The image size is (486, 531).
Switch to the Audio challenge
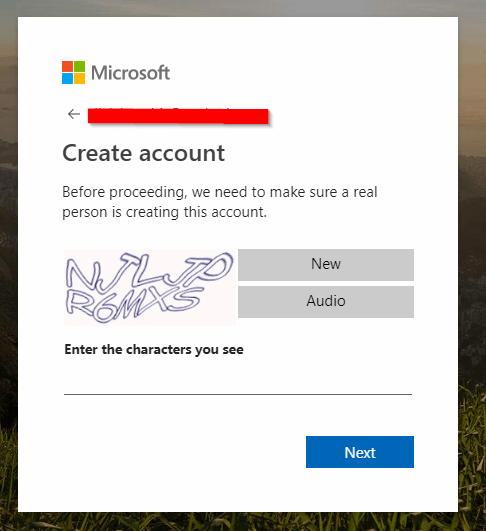[x=326, y=302]
